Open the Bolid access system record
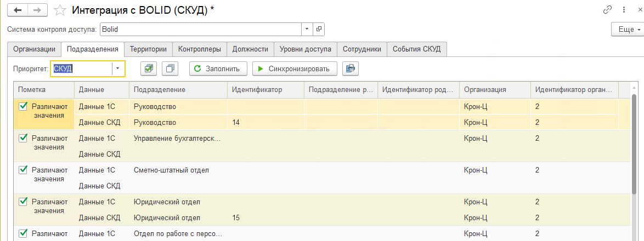Screen dimensions: 644x241 click(319, 29)
